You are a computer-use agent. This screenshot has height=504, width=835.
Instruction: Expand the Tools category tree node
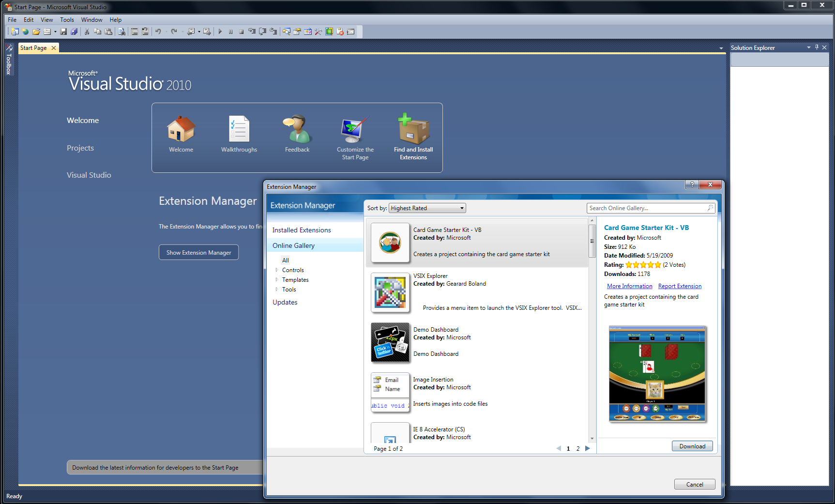point(277,290)
